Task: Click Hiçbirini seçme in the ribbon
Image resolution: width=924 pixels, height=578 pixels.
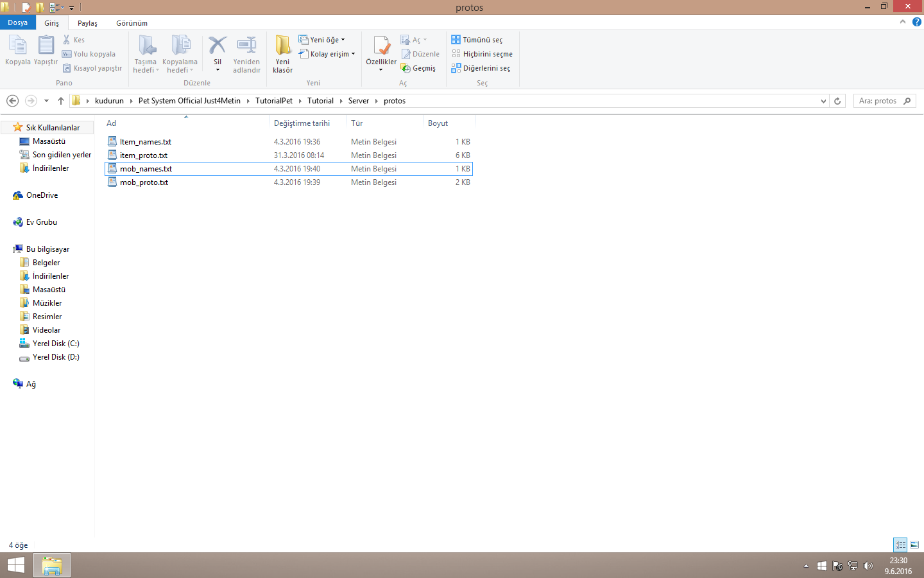Action: coord(482,54)
